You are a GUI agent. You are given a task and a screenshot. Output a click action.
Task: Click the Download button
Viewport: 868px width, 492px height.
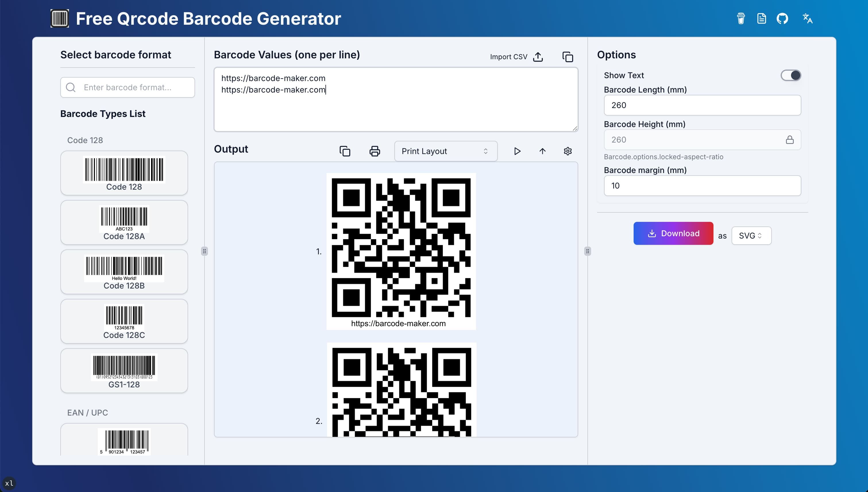coord(673,233)
